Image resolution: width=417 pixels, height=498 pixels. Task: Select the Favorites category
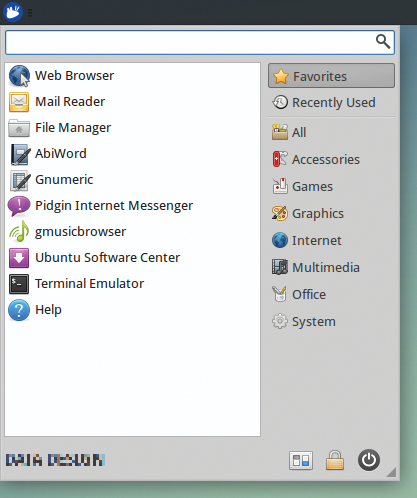[331, 76]
